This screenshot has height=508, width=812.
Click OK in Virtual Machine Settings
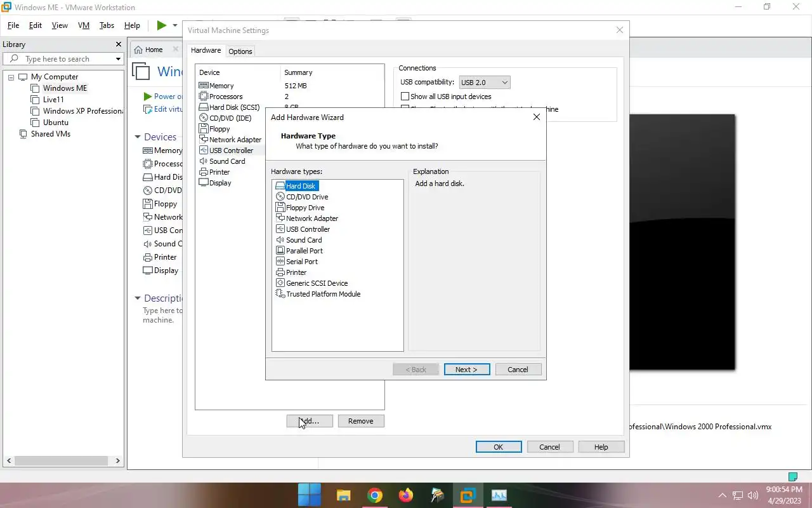pos(499,447)
